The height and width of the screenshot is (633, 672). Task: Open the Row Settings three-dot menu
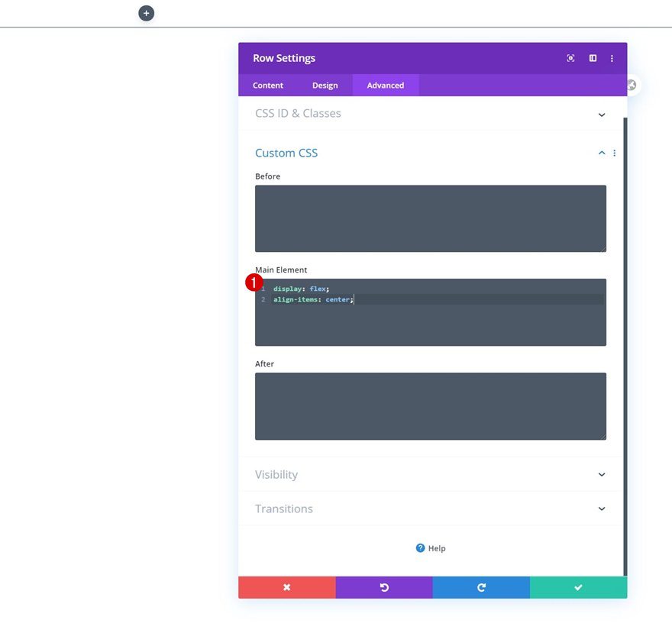611,58
